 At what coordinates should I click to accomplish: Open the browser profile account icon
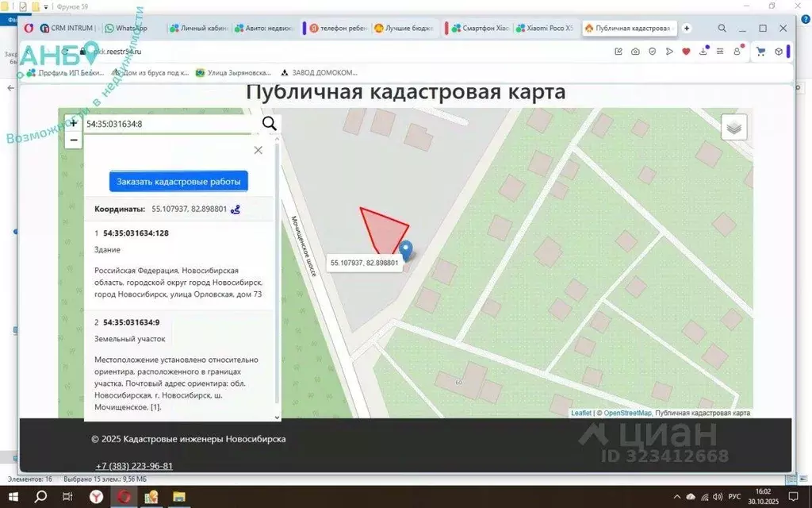pyautogui.click(x=737, y=51)
